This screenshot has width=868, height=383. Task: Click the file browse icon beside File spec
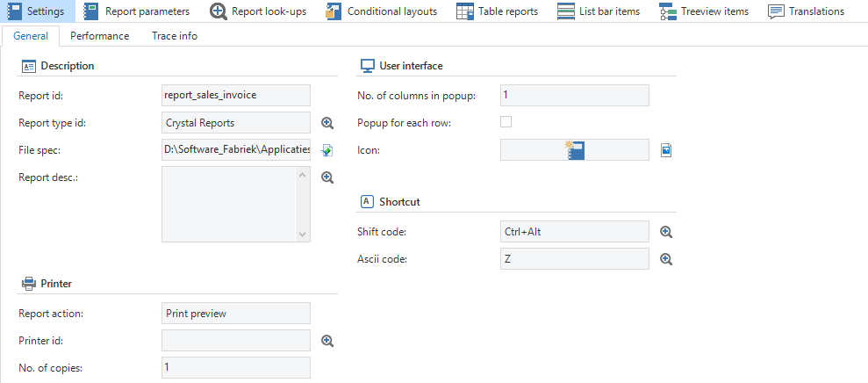pos(327,150)
